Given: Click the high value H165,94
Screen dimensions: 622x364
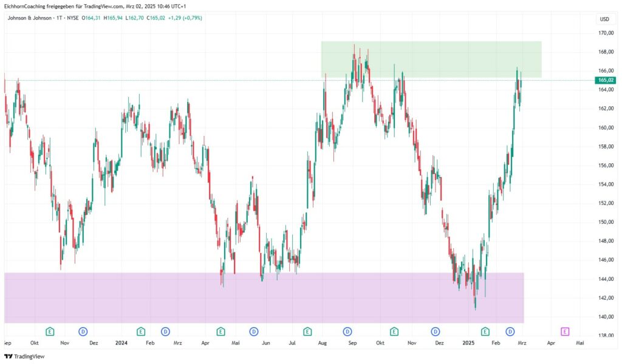Looking at the screenshot, I should [113, 18].
